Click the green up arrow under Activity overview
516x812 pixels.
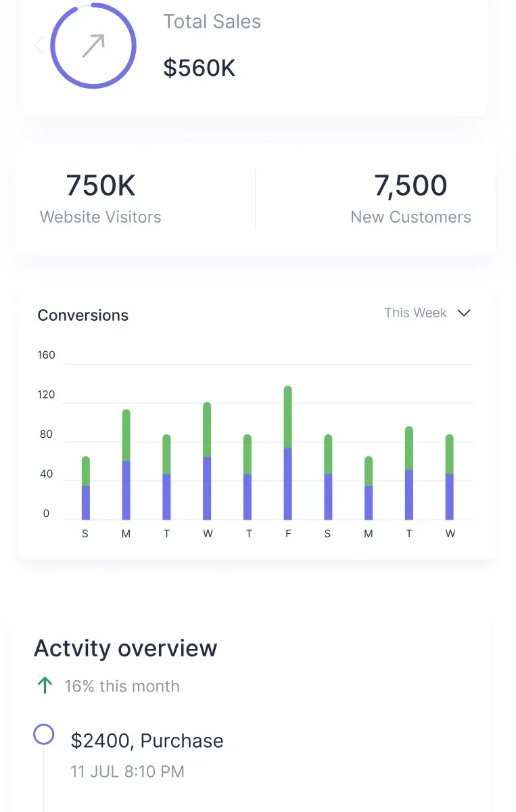click(45, 685)
